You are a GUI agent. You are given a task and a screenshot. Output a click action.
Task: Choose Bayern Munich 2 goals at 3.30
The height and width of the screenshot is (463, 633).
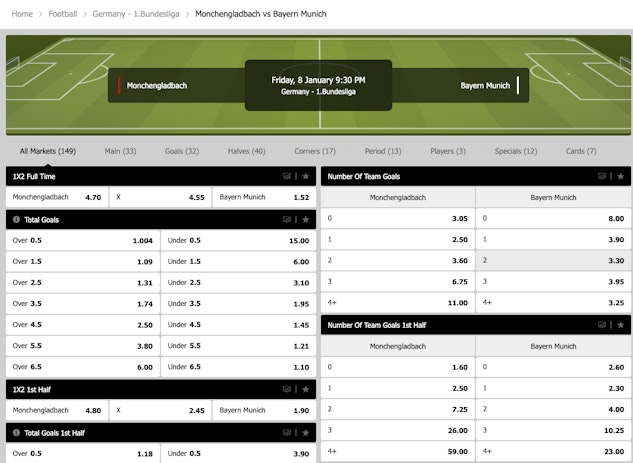(553, 260)
